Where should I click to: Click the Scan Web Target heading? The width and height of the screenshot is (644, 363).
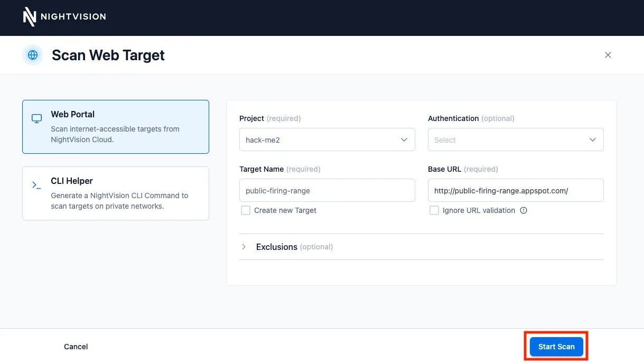tap(108, 55)
